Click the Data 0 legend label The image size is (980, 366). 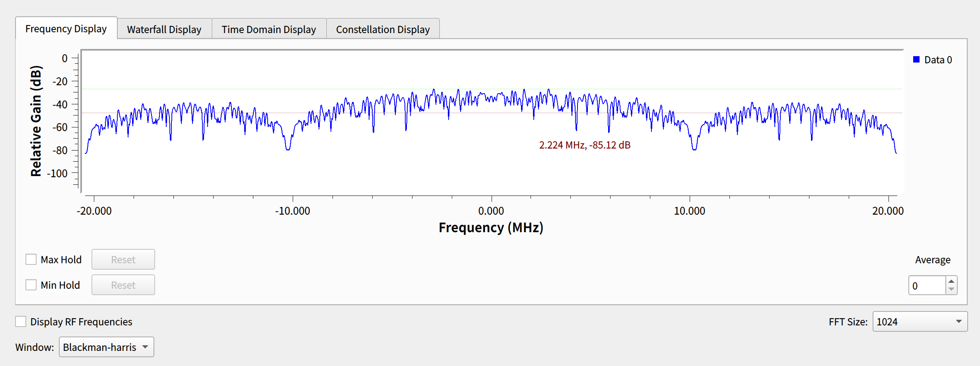click(938, 60)
